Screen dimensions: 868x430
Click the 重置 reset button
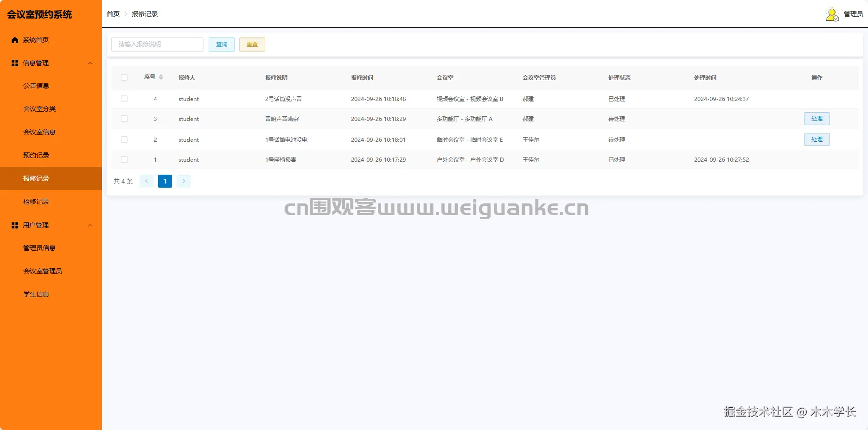(x=252, y=44)
